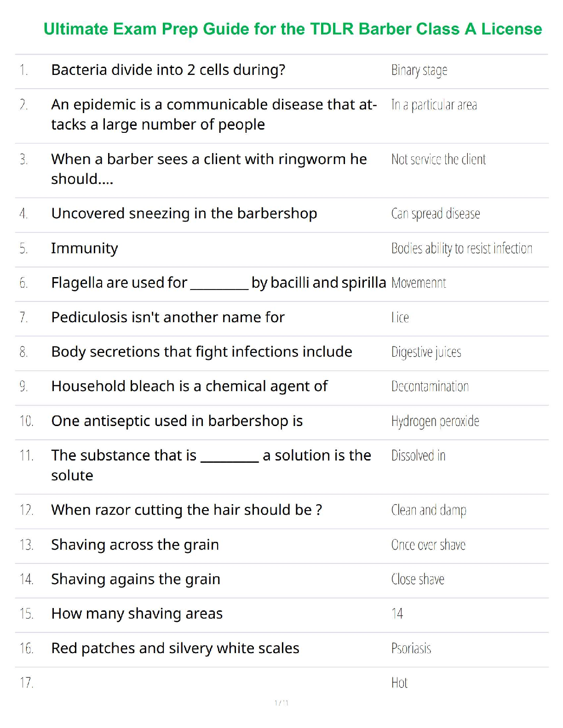Click the answer 'In a particular area'

pos(434,105)
